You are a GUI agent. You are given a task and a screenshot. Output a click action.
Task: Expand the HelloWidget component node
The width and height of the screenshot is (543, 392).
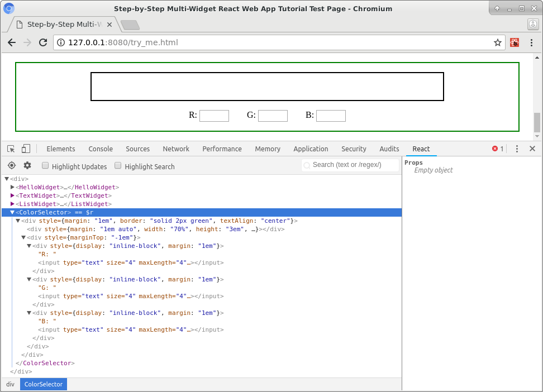(x=12, y=187)
